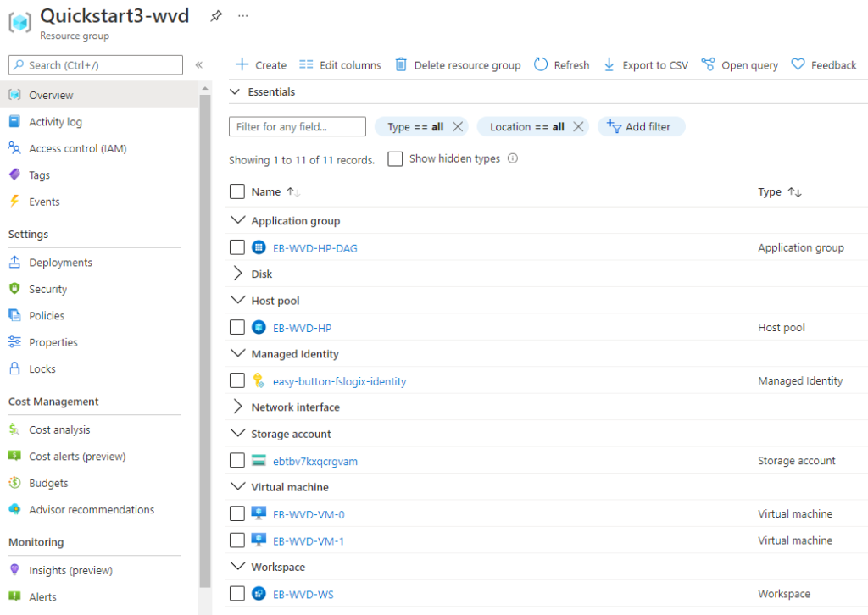Expand the Network interface group

[238, 407]
